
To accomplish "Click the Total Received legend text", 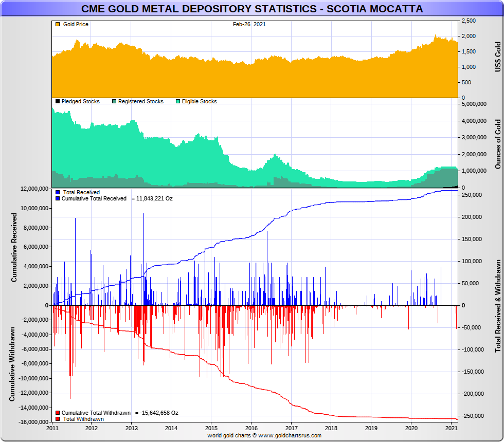I will click(81, 192).
